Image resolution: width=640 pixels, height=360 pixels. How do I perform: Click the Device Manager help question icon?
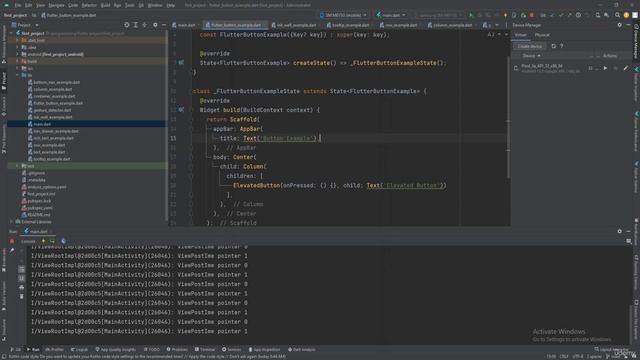[562, 46]
